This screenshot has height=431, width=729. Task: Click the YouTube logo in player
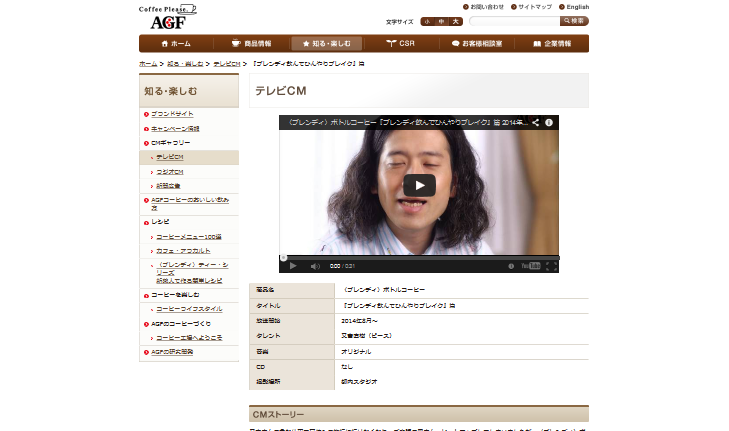point(530,266)
